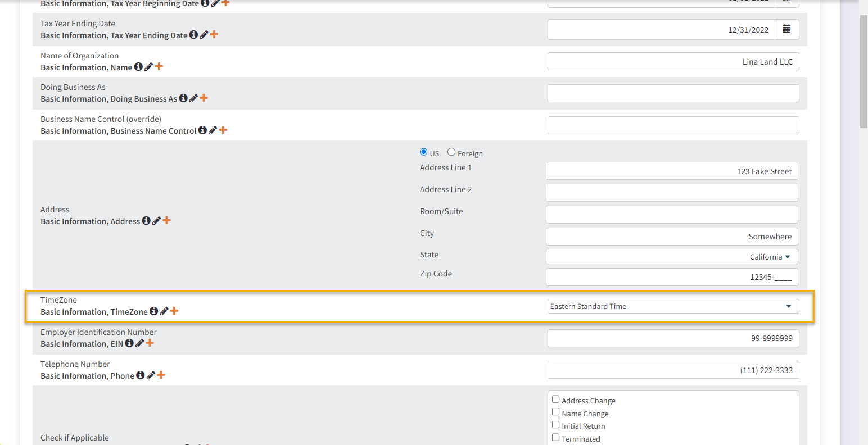The width and height of the screenshot is (868, 445).
Task: Enable the Initial Return checkbox
Action: pyautogui.click(x=555, y=425)
